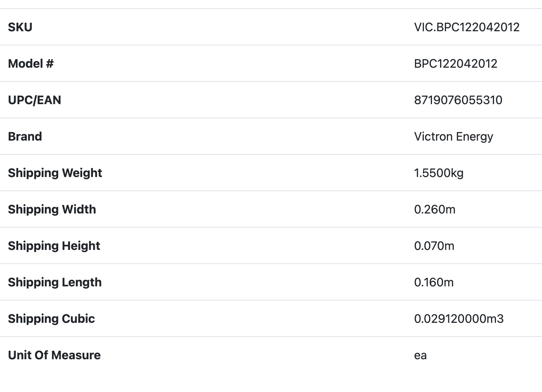Select the barcode number 8719076055310
Screen dimensions: 542x392
point(458,100)
